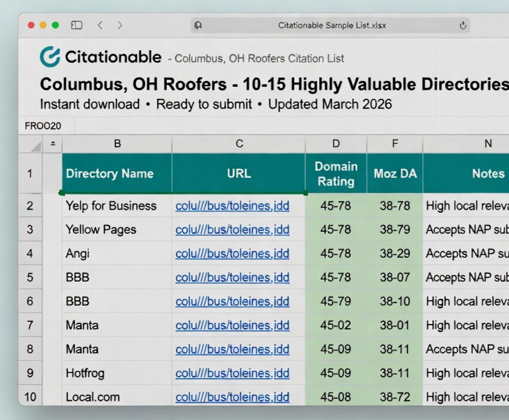Open the URL link in Hotfrog row

pyautogui.click(x=232, y=373)
